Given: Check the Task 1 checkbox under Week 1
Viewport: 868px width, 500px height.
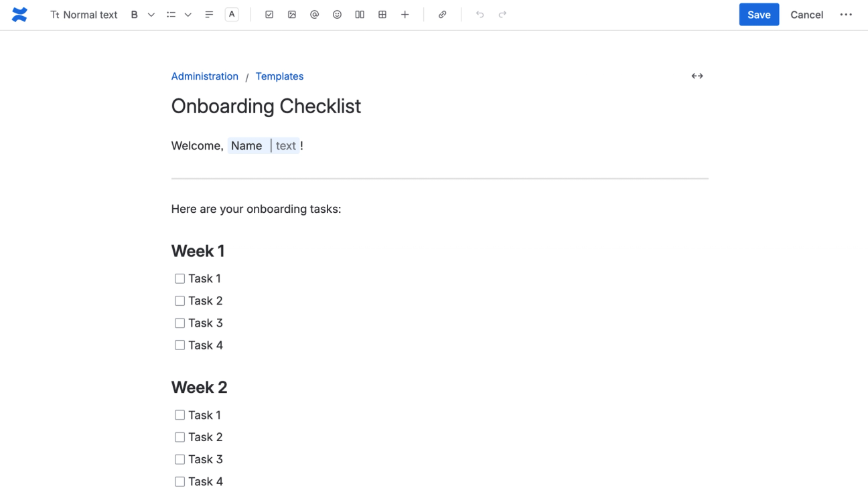Looking at the screenshot, I should pyautogui.click(x=179, y=278).
